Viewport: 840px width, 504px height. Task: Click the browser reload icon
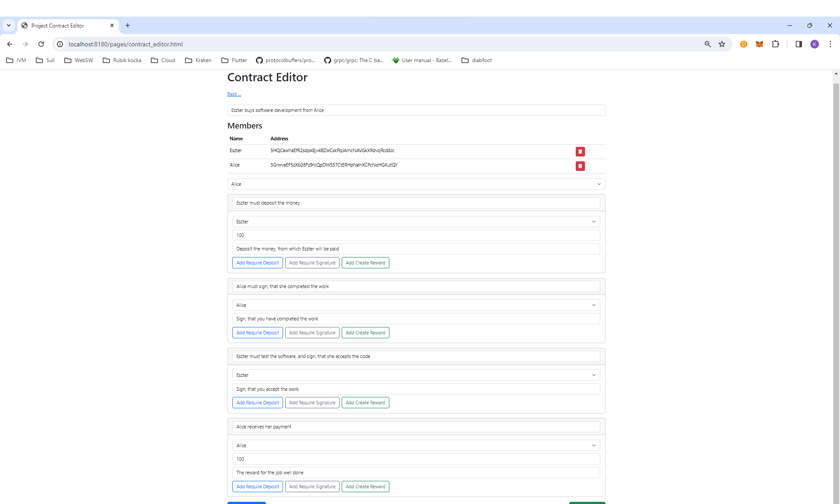tap(41, 44)
